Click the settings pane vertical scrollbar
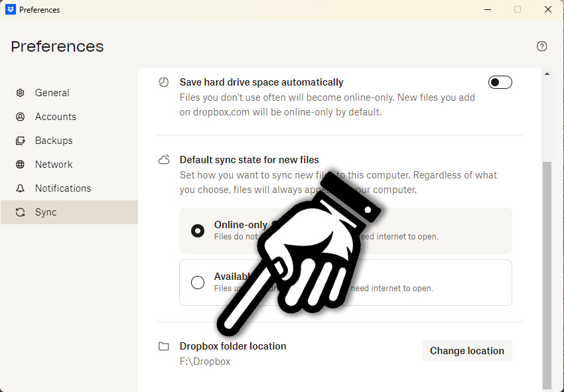This screenshot has height=392, width=564. [547, 272]
